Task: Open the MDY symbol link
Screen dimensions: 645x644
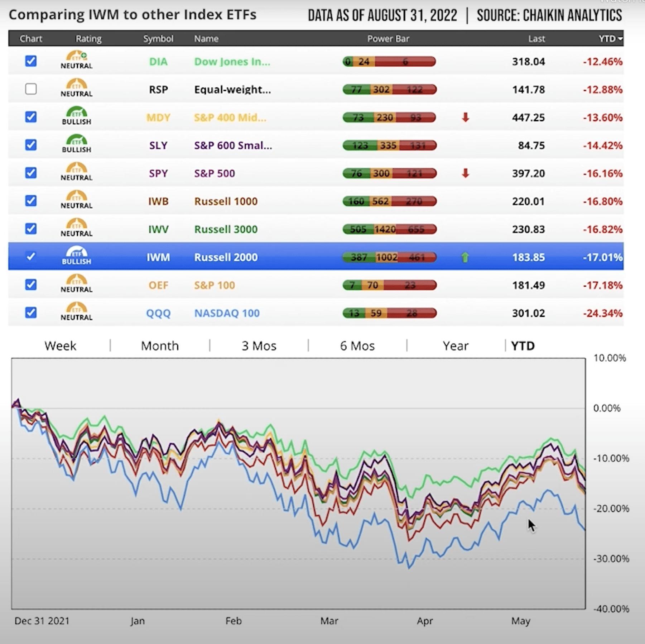Action: pos(158,118)
